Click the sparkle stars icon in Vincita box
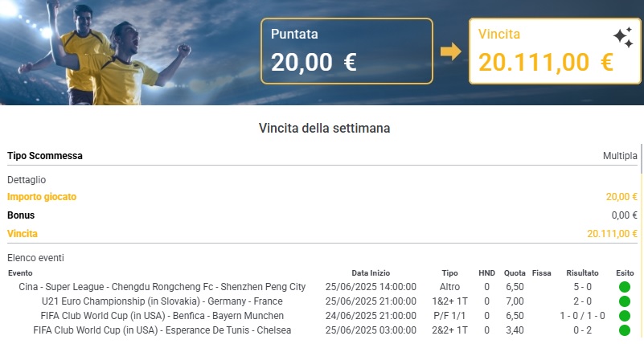Screen dimensions: 644x344 pos(623,37)
